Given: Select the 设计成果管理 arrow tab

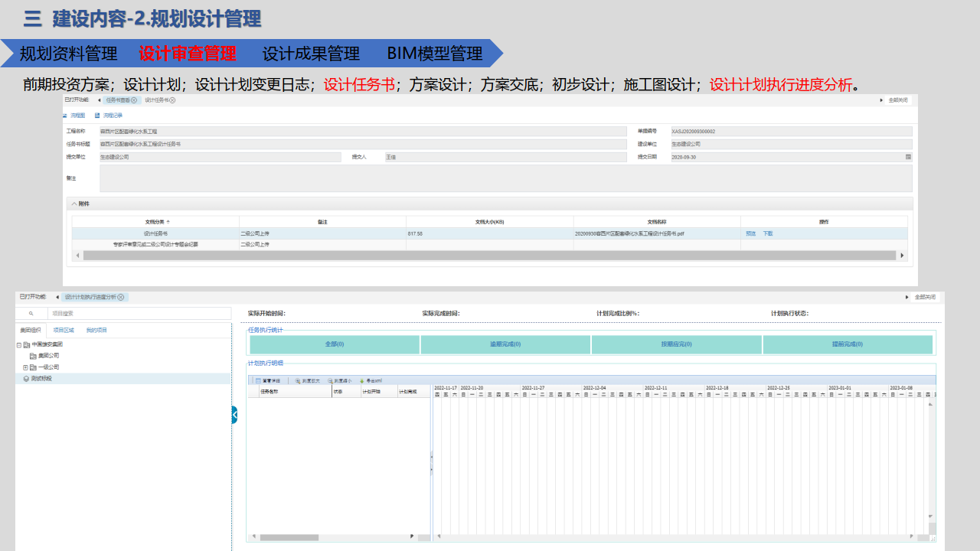Looking at the screenshot, I should [x=311, y=54].
